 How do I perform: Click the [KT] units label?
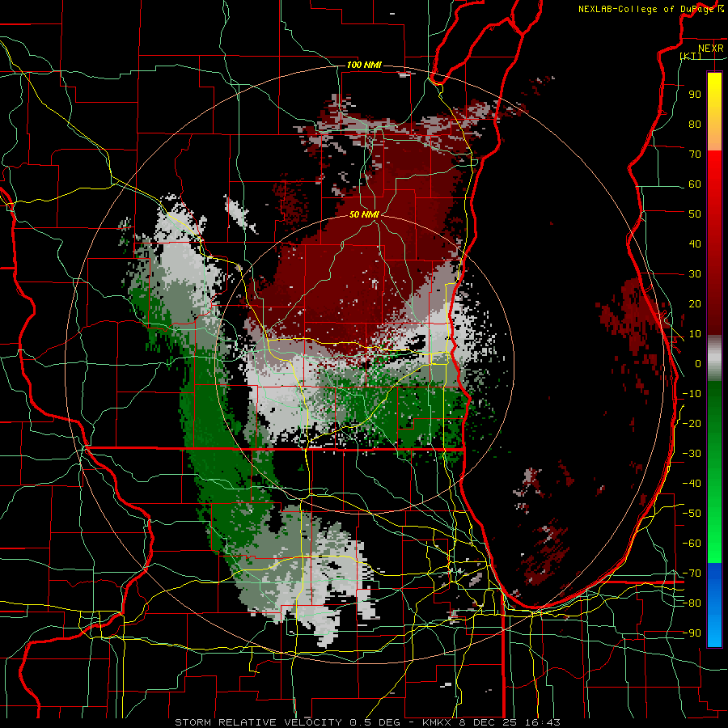(x=691, y=56)
